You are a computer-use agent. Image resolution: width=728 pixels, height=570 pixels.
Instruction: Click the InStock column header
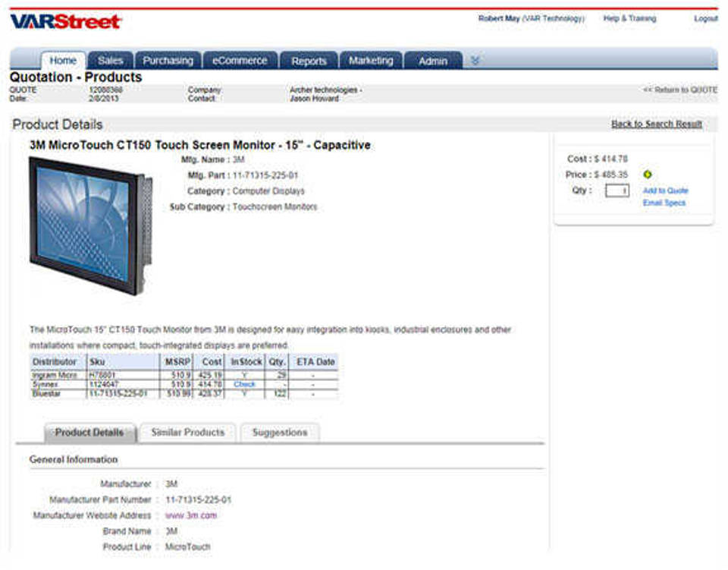coord(246,362)
